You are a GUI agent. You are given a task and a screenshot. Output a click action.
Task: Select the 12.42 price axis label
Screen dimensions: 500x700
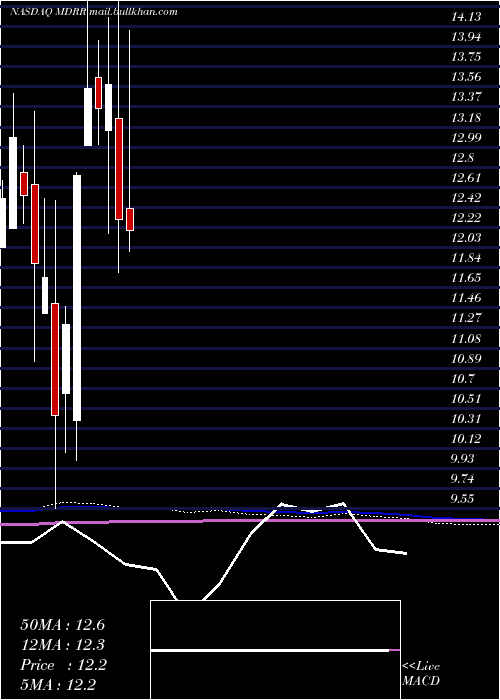pyautogui.click(x=466, y=198)
